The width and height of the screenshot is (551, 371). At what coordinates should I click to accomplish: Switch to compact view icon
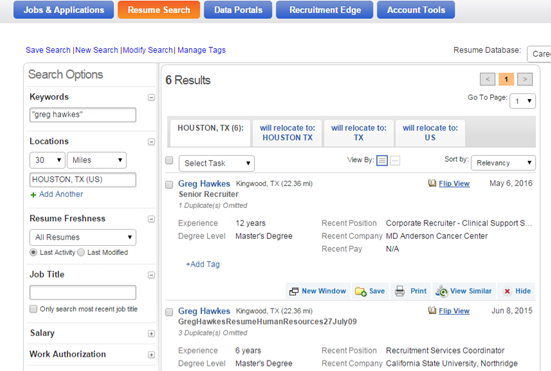(395, 161)
